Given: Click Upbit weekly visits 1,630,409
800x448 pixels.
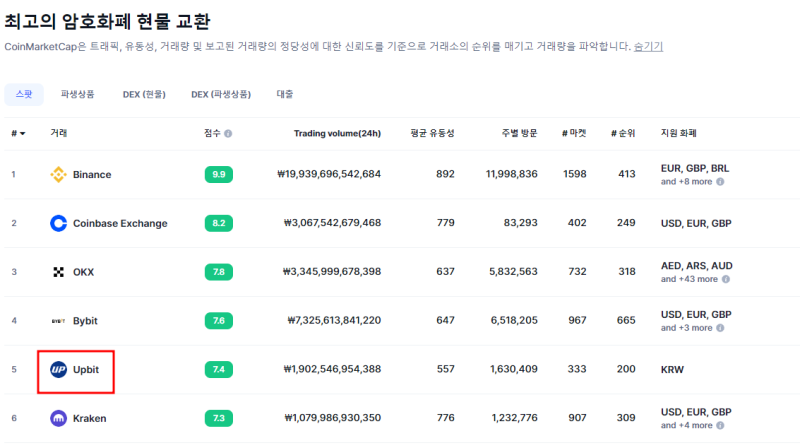Looking at the screenshot, I should (x=514, y=369).
